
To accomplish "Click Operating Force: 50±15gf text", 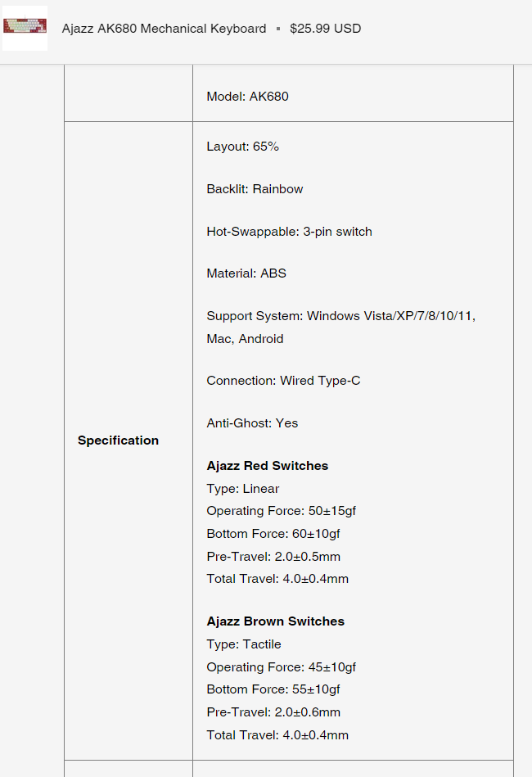I will tap(281, 511).
